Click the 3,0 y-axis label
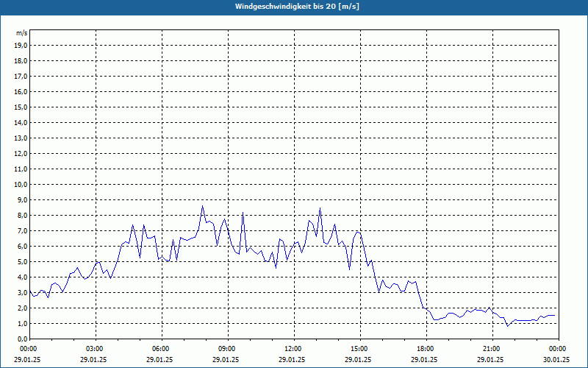The height and width of the screenshot is (368, 588). pyautogui.click(x=22, y=292)
